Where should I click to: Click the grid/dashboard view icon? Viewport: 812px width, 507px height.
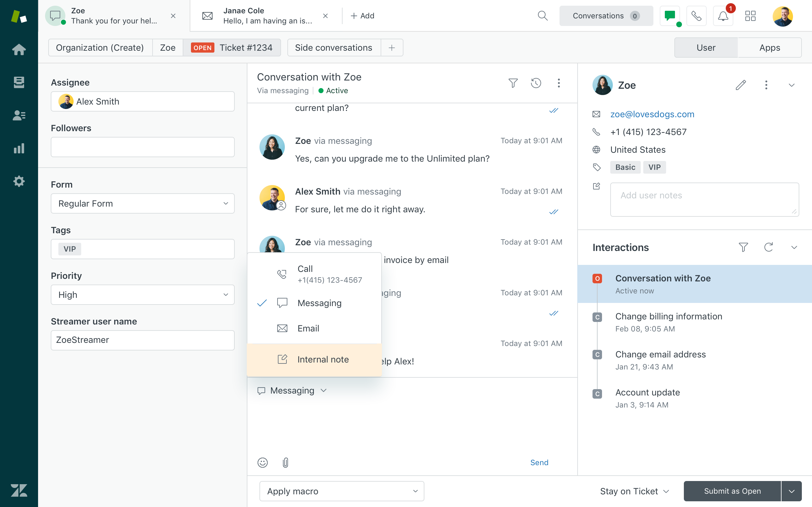pos(750,16)
